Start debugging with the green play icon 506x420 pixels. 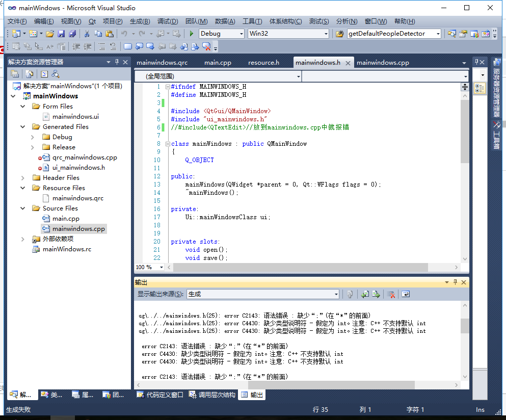[191, 34]
